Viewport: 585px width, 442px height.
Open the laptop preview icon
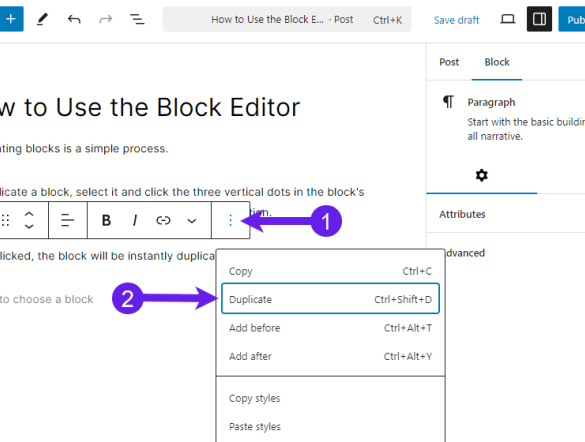(x=507, y=19)
